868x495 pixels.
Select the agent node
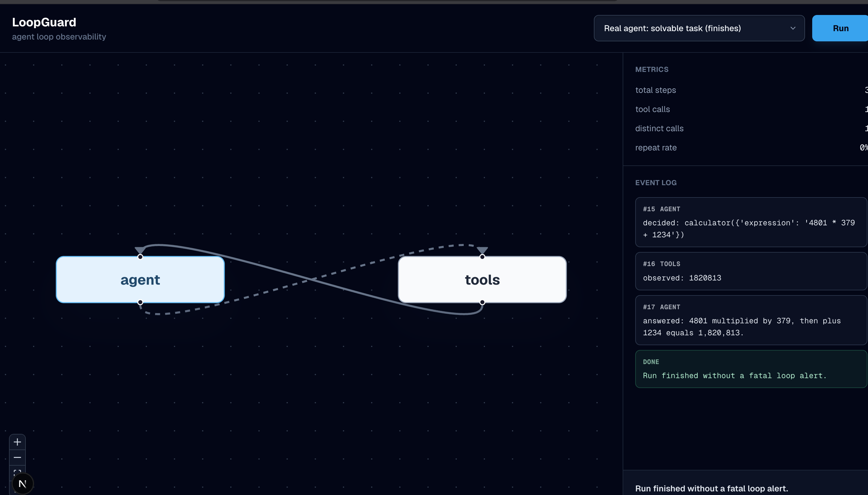coord(140,280)
